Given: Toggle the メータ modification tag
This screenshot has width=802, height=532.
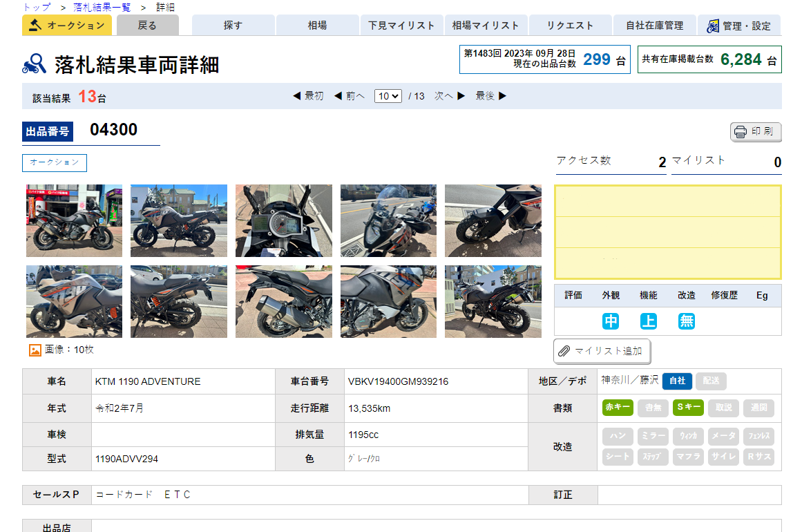Looking at the screenshot, I should pyautogui.click(x=723, y=437).
